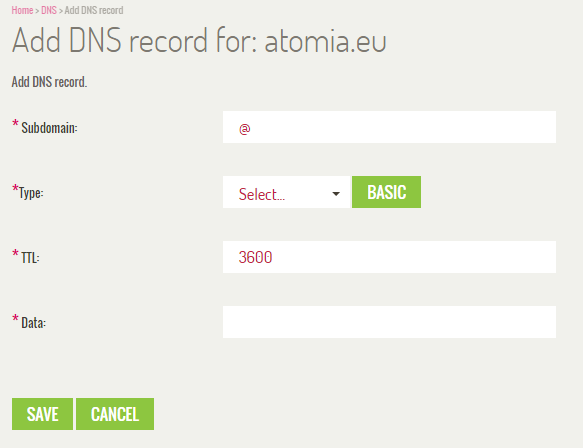
Task: Open the Type Select... dropdown
Action: click(286, 192)
